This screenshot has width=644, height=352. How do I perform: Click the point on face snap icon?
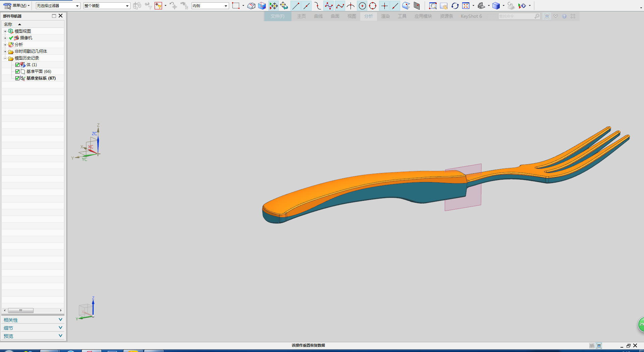[406, 6]
